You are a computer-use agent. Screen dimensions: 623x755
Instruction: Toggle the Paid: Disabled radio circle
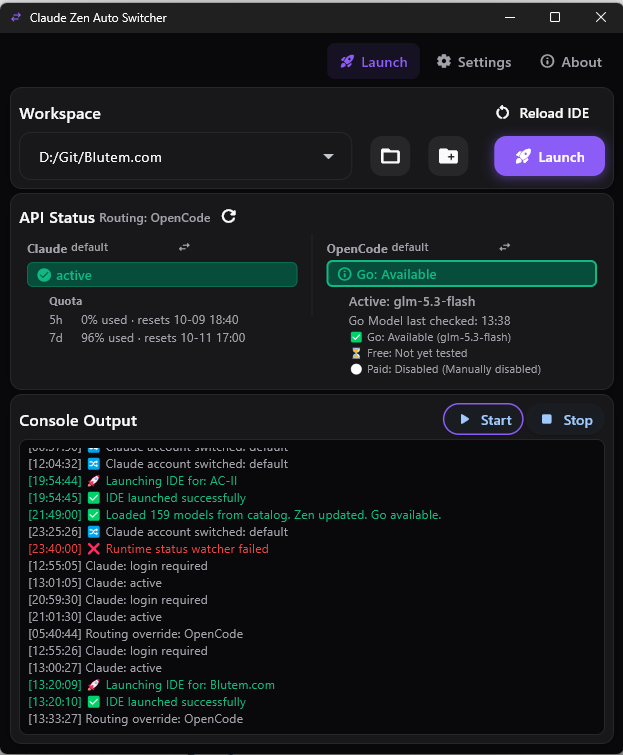[356, 369]
